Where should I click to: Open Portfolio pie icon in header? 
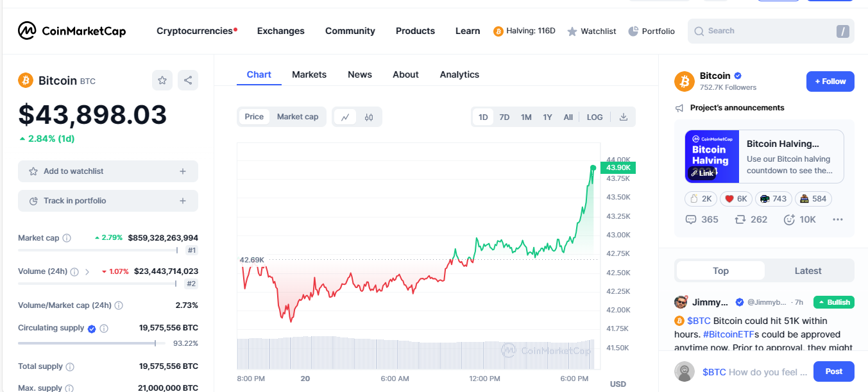[633, 31]
